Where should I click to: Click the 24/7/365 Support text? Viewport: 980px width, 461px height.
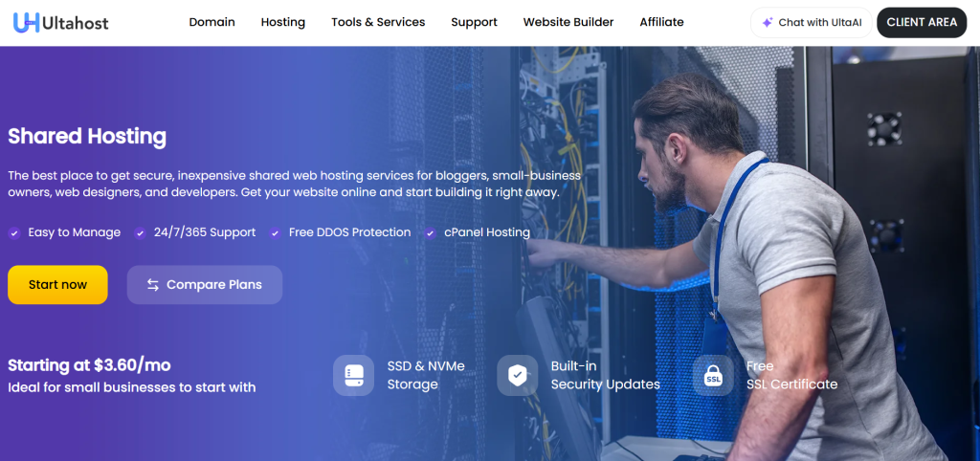click(205, 232)
